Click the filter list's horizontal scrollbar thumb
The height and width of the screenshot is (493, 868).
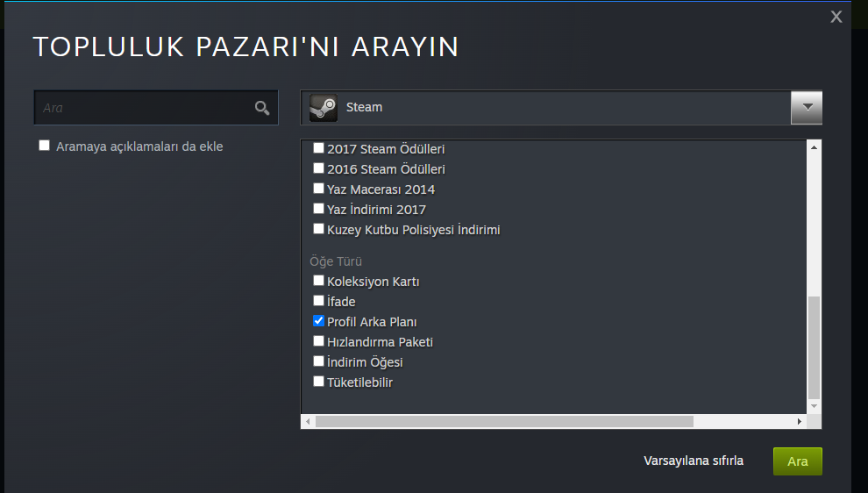[504, 422]
